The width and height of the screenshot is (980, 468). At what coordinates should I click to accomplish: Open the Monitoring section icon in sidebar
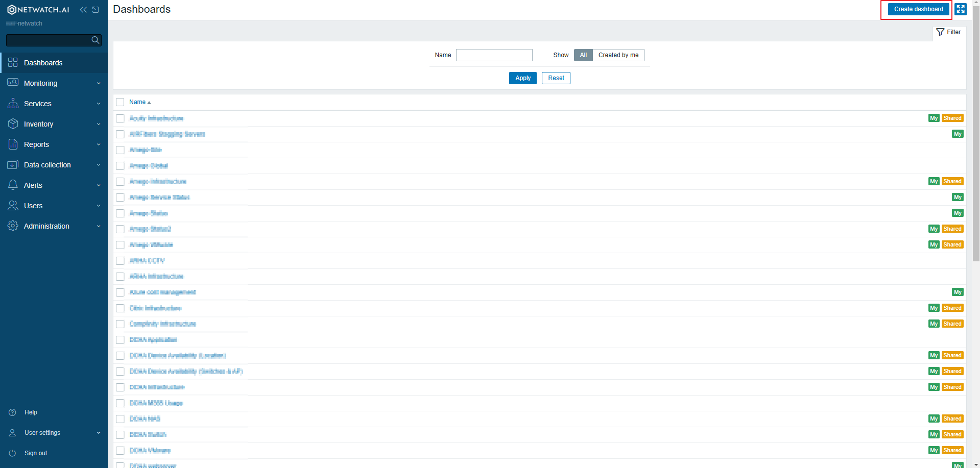13,83
